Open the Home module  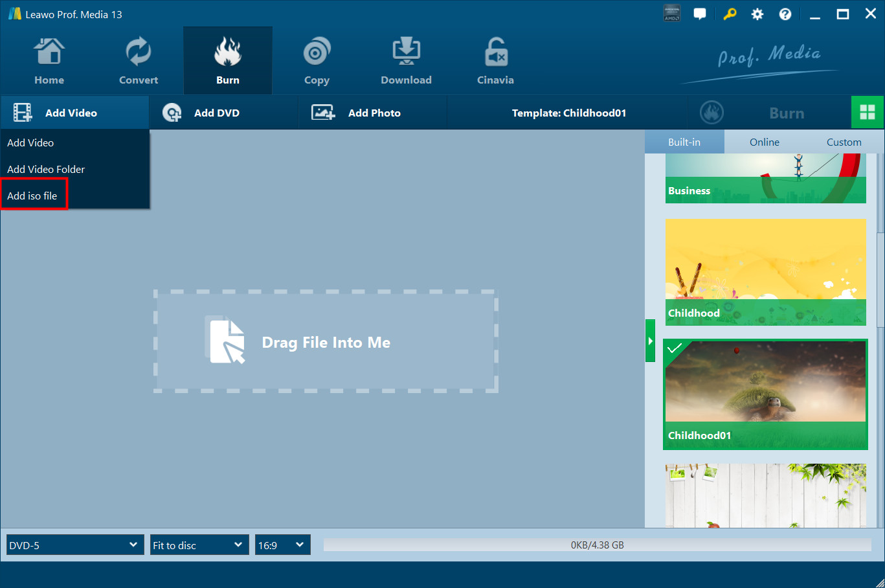49,62
